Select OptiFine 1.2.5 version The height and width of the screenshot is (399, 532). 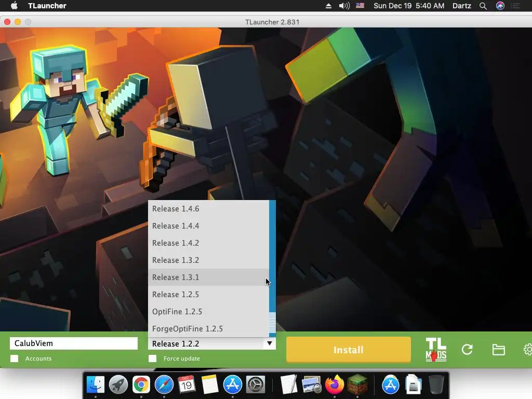point(209,312)
